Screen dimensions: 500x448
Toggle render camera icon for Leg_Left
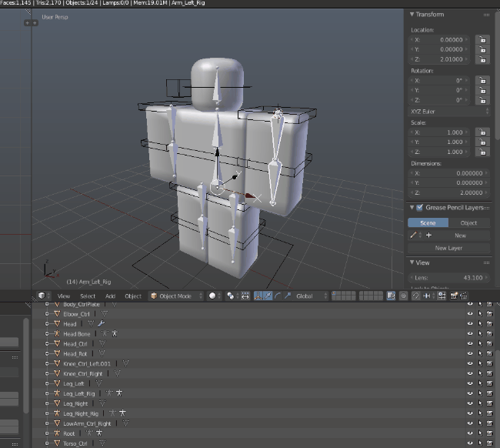tap(490, 383)
